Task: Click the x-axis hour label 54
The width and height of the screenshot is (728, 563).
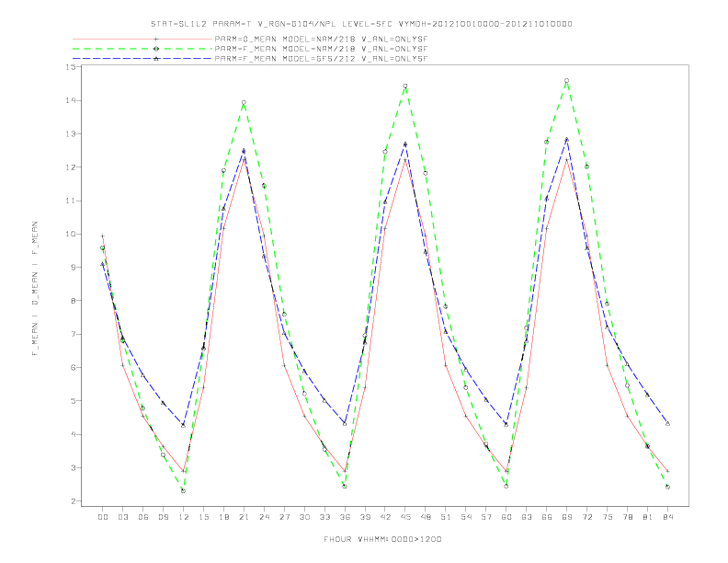Action: click(466, 517)
